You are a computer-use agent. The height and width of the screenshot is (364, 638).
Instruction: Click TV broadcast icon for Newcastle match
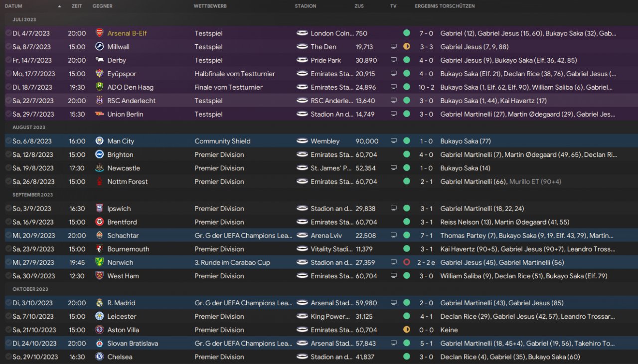393,168
